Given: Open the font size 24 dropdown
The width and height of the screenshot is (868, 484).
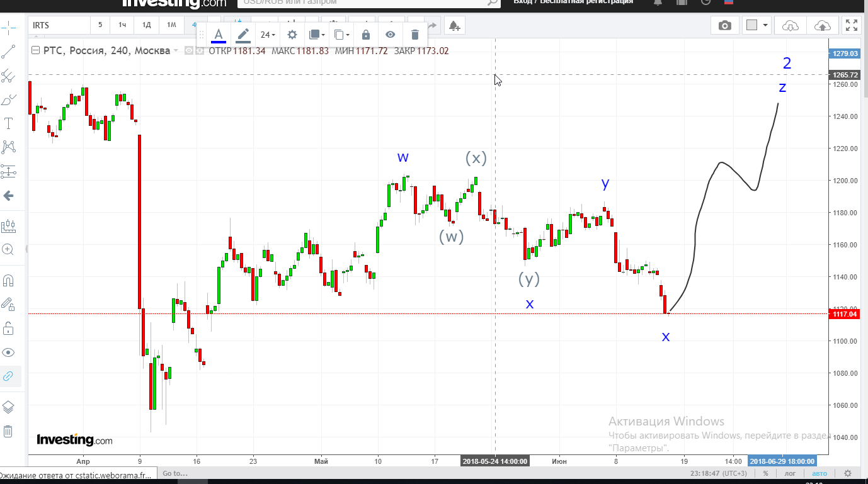Looking at the screenshot, I should click(x=268, y=35).
